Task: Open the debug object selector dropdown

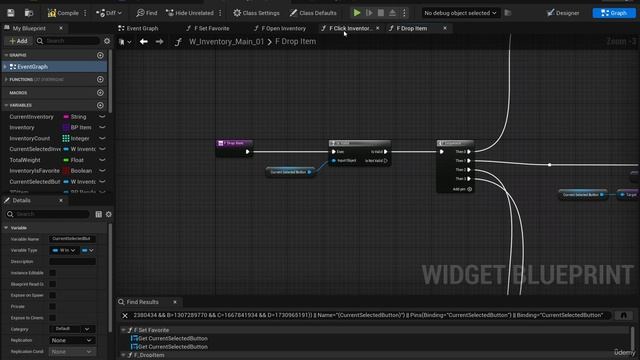Action: coord(460,13)
